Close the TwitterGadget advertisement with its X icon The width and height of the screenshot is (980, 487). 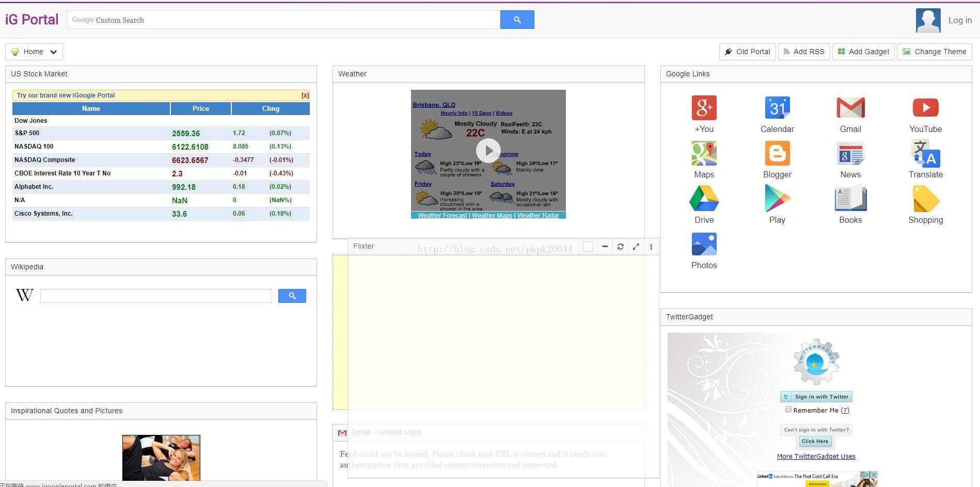pyautogui.click(x=874, y=475)
